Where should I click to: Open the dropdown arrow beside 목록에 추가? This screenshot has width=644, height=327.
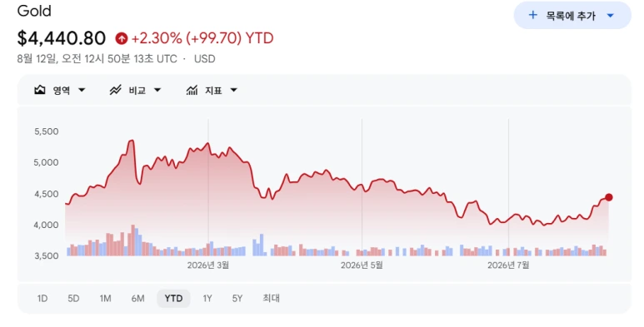[x=611, y=16]
